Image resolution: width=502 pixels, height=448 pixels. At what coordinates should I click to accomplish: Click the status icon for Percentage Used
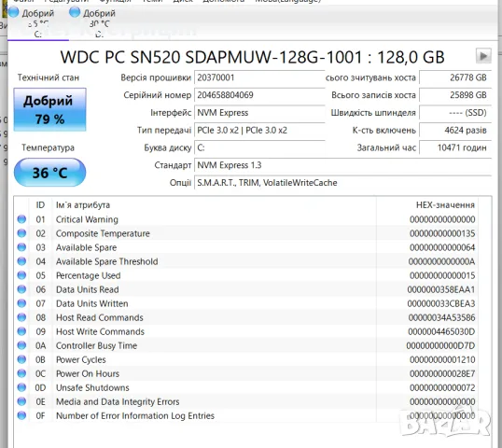point(21,275)
